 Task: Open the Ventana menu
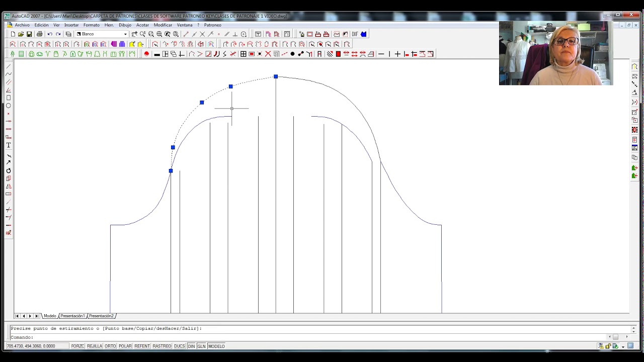point(185,25)
